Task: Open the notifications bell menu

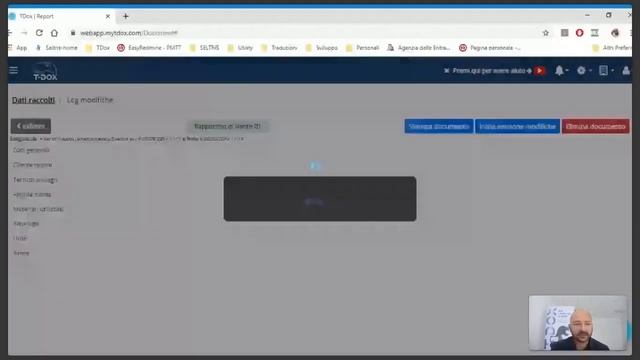Action: click(561, 71)
